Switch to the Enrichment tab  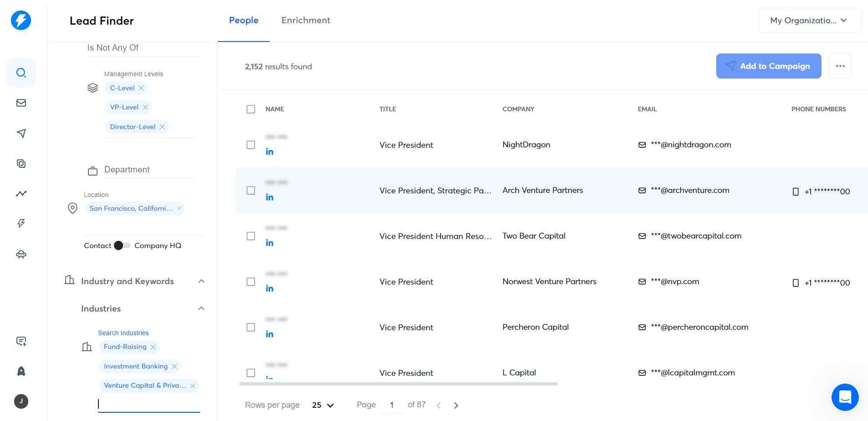pos(306,21)
